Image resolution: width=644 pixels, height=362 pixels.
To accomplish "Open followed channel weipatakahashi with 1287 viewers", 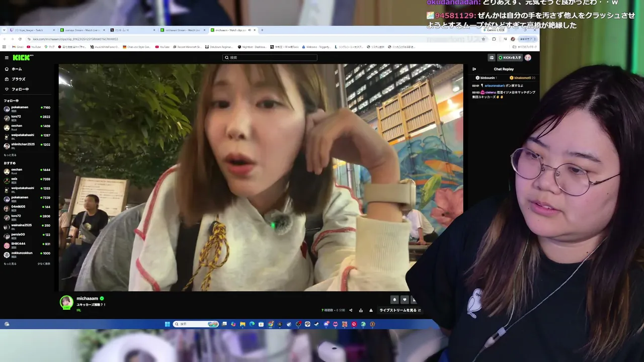I will click(27, 136).
